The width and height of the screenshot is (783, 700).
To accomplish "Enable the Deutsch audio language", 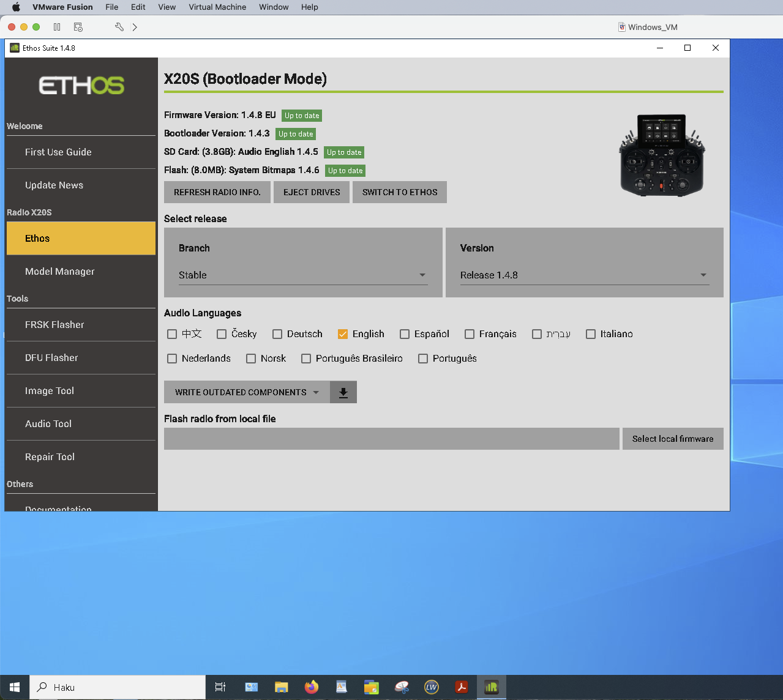I will 277,333.
